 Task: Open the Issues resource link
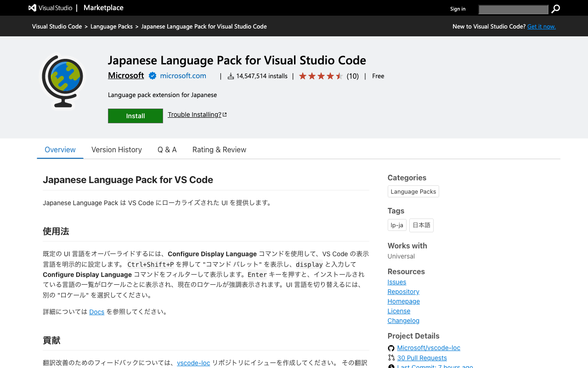click(x=397, y=282)
